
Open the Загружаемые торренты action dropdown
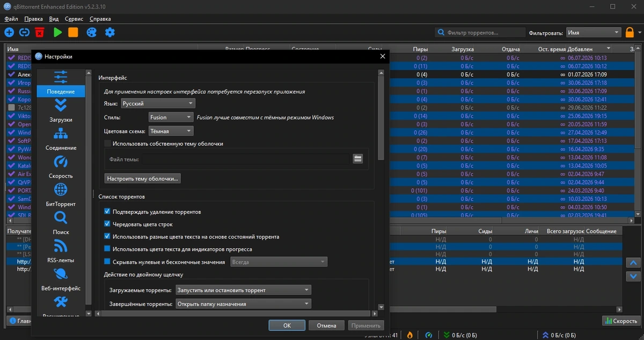244,290
